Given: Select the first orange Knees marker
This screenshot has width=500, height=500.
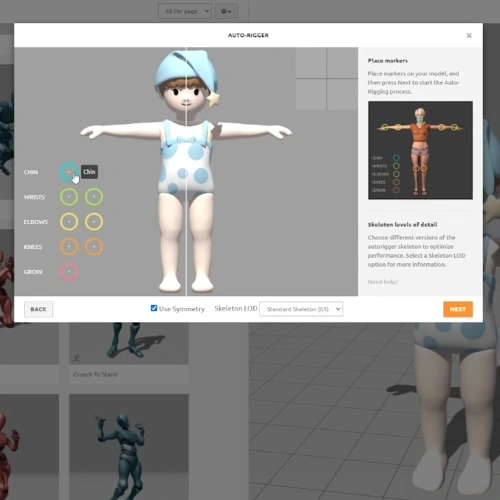Looking at the screenshot, I should click(x=69, y=247).
